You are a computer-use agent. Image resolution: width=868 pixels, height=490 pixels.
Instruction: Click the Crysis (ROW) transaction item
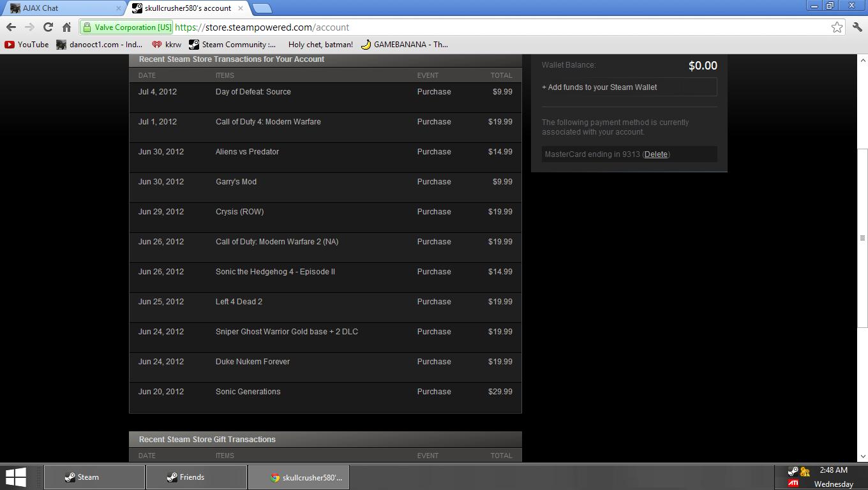click(x=239, y=212)
